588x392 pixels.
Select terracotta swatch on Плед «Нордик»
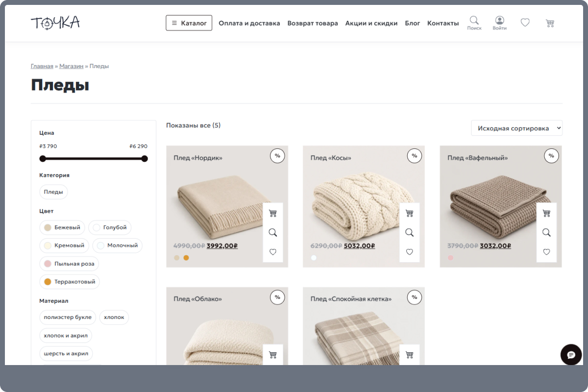186,258
